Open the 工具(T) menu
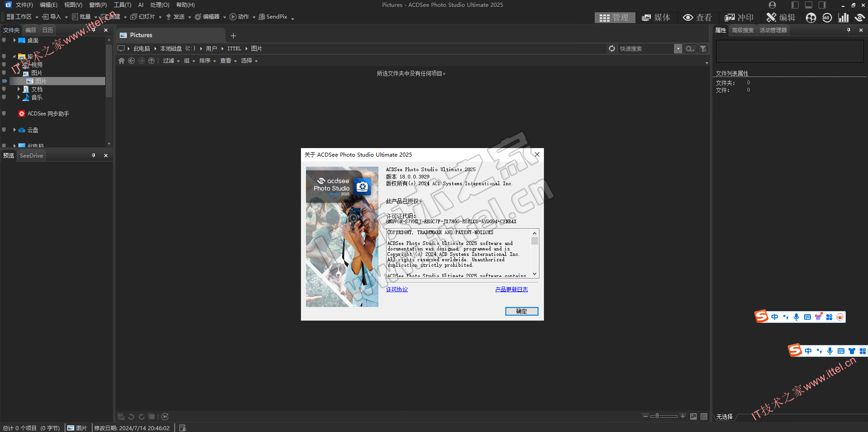The image size is (868, 432). [122, 5]
